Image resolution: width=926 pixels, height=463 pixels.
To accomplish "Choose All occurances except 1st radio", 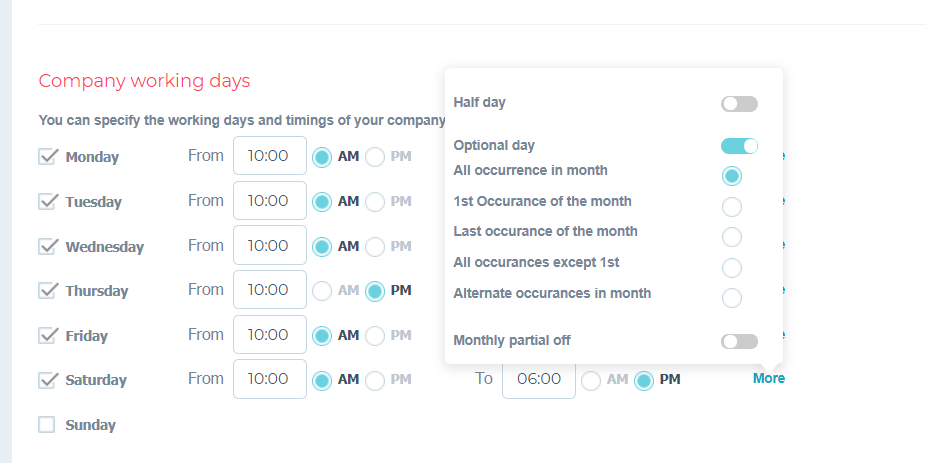I will click(732, 268).
